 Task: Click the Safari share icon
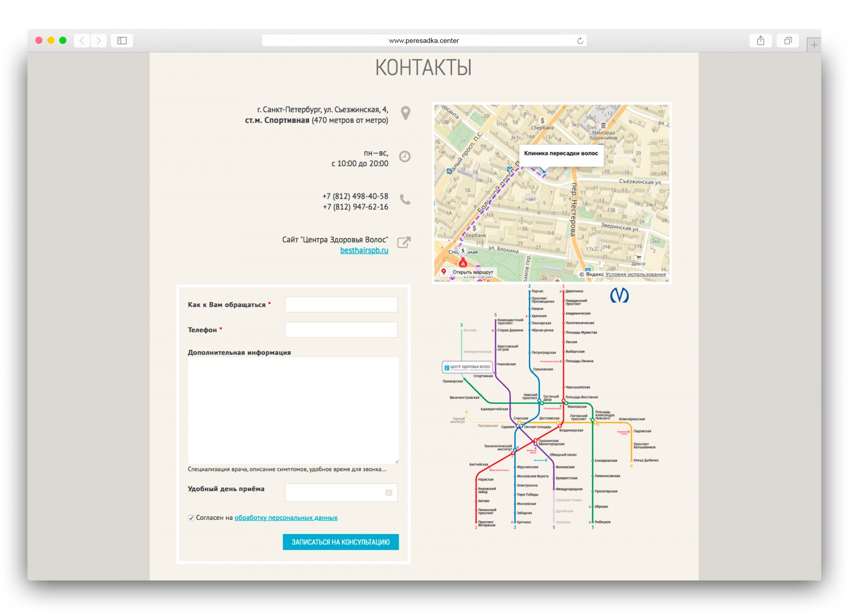(x=760, y=40)
